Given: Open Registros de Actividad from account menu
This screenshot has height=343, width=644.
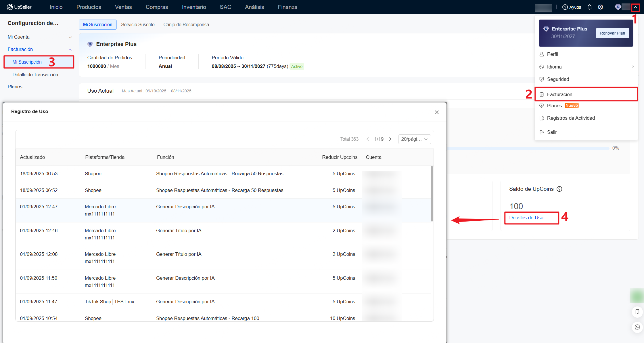Looking at the screenshot, I should click(x=571, y=118).
